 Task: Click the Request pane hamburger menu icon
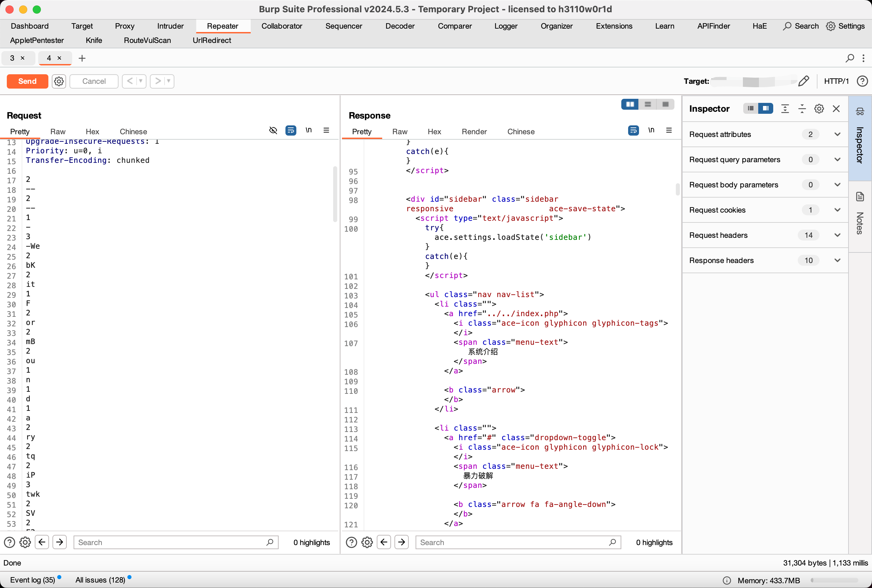coord(326,130)
